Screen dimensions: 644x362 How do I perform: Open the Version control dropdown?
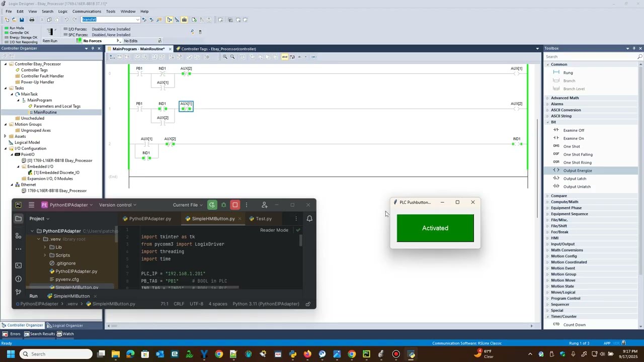coord(118,205)
